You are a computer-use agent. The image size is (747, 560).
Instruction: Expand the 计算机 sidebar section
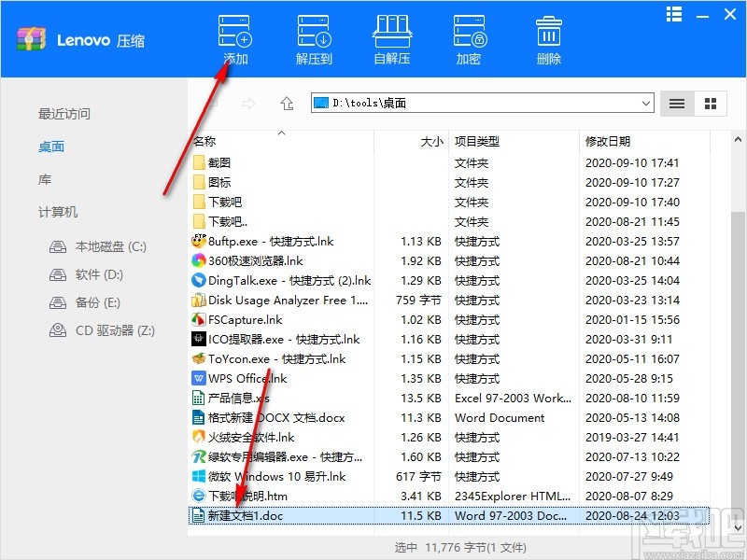pyautogui.click(x=58, y=212)
